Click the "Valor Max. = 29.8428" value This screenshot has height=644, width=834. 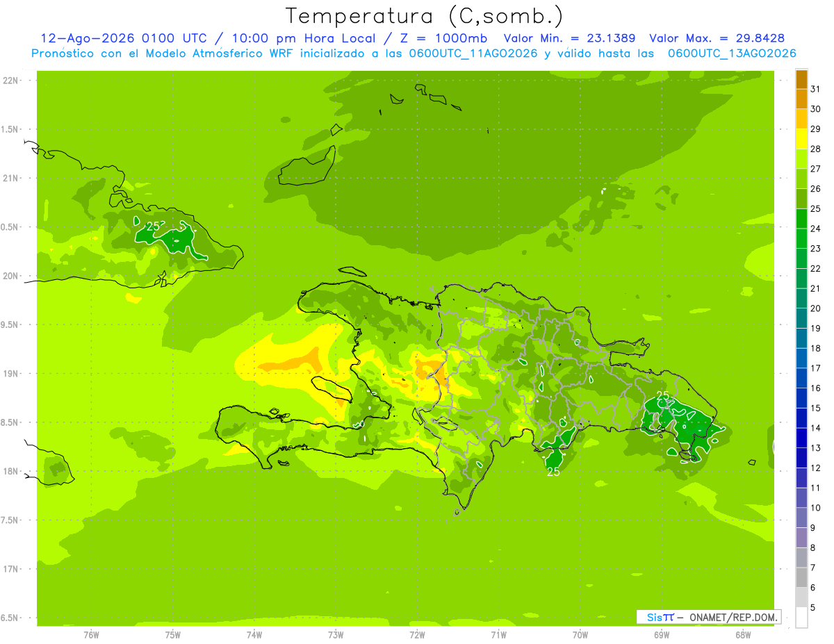tap(717, 39)
